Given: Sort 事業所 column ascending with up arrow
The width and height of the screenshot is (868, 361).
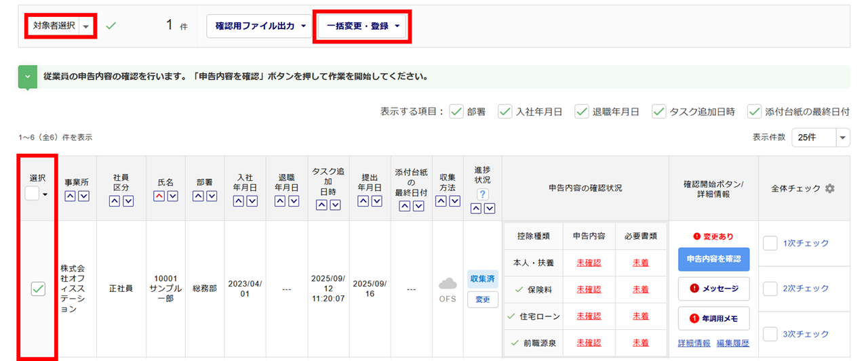Looking at the screenshot, I should (70, 196).
